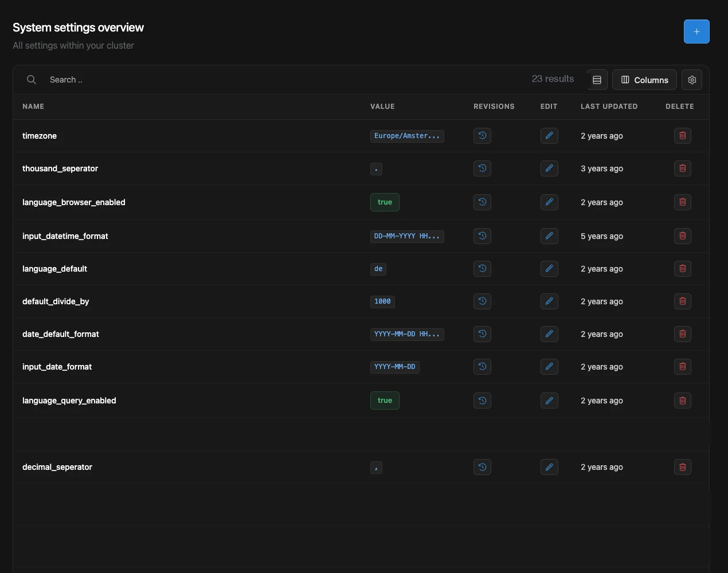Viewport: 728px width, 573px height.
Task: Click the 1000 value badge
Action: coord(382,301)
